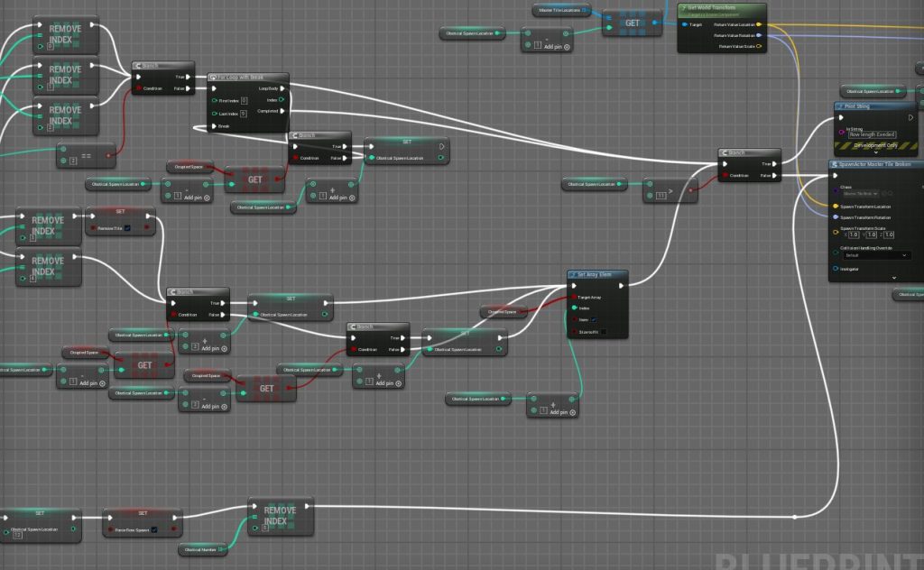924x570 pixels.
Task: Expand the Print String advanced options arrow
Action: [875, 153]
